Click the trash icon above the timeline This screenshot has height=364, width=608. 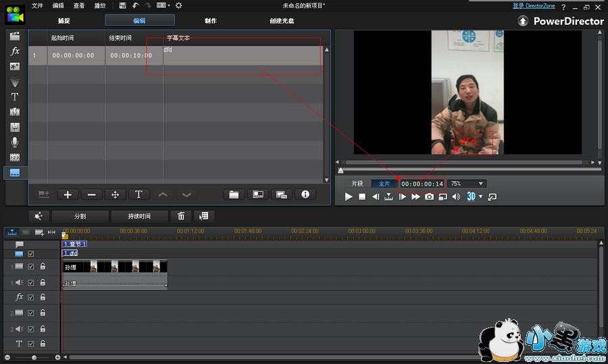pos(181,216)
